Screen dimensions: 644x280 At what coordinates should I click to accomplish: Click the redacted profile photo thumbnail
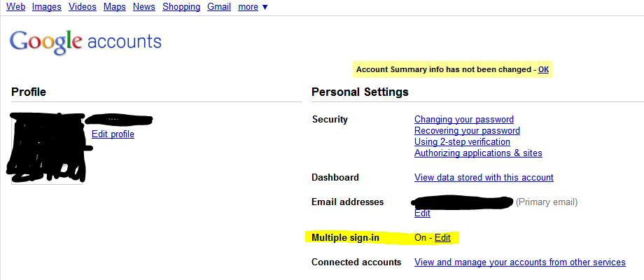point(47,148)
